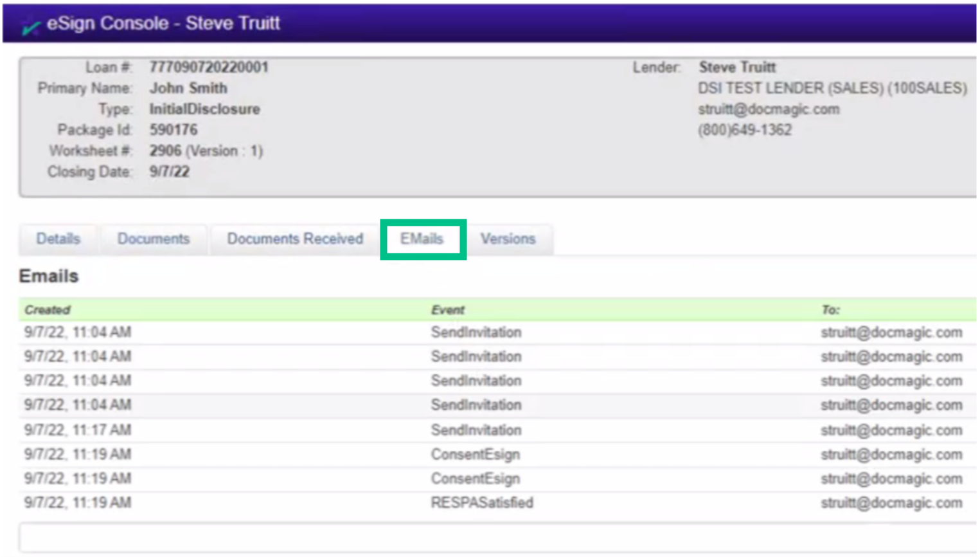Click the 11:17 AM SendInvitation event
The height and width of the screenshot is (557, 980).
(x=476, y=430)
